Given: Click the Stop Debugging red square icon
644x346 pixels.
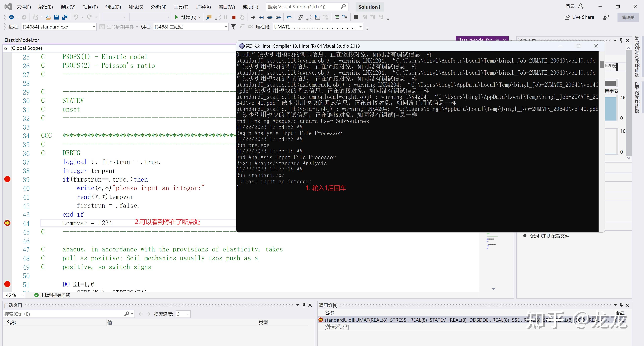Looking at the screenshot, I should 234,17.
